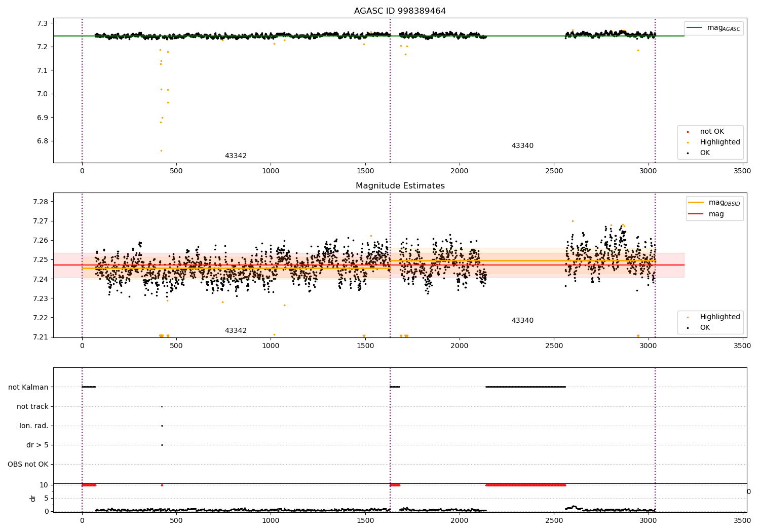Click the '500' x-axis tick of the Magnitude Estimates plot

(176, 346)
